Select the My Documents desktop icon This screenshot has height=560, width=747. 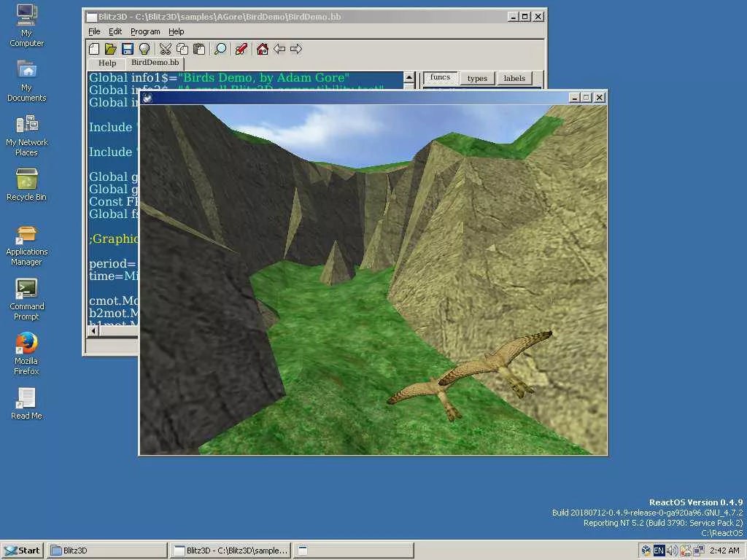coord(27,80)
